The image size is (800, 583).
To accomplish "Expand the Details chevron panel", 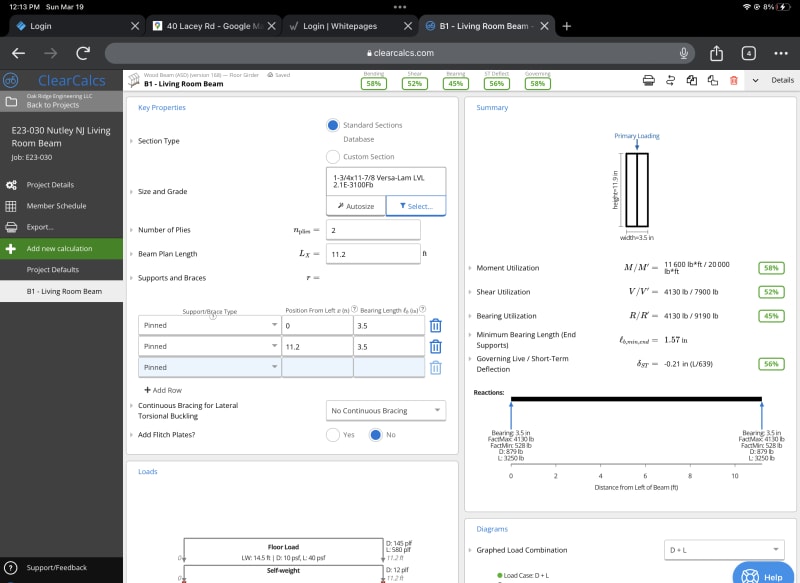I will click(x=756, y=80).
